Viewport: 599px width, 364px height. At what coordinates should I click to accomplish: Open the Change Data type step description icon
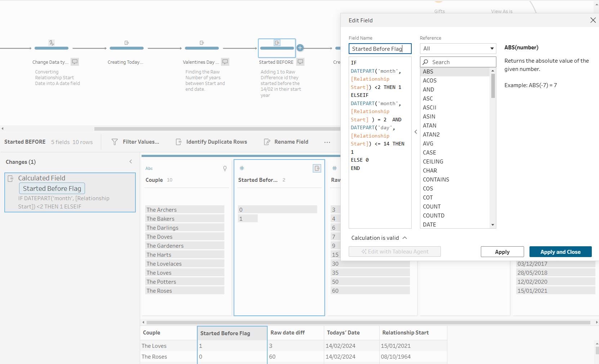pyautogui.click(x=75, y=62)
